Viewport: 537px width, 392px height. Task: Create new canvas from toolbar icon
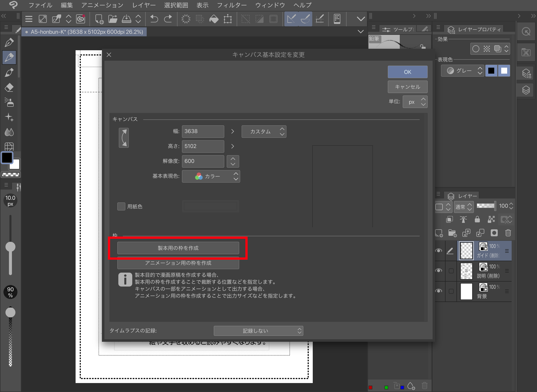[99, 19]
